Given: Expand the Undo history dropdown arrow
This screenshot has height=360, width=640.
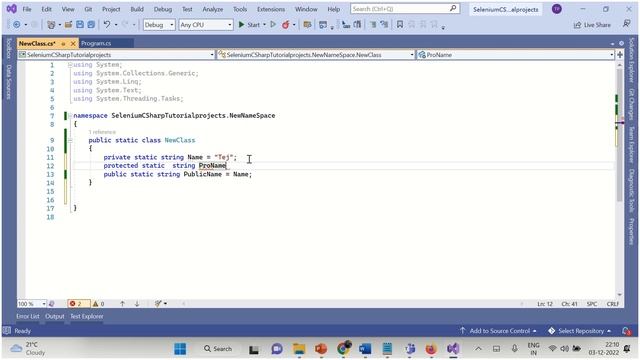Looking at the screenshot, I should pyautogui.click(x=116, y=25).
